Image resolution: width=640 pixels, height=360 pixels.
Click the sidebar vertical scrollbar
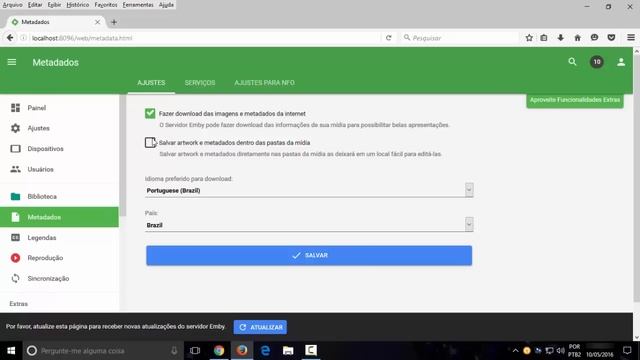tap(123, 155)
